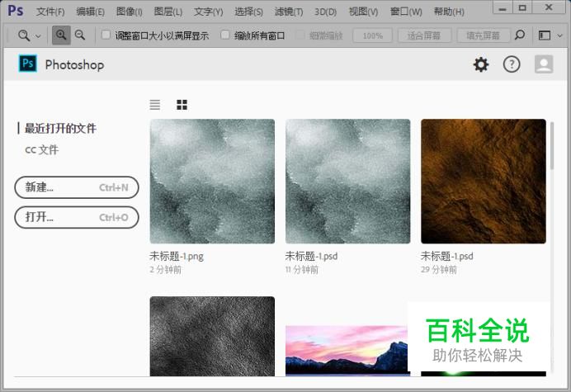This screenshot has width=571, height=392.
Task: Click file name 未标题-1.png
Action: click(177, 256)
